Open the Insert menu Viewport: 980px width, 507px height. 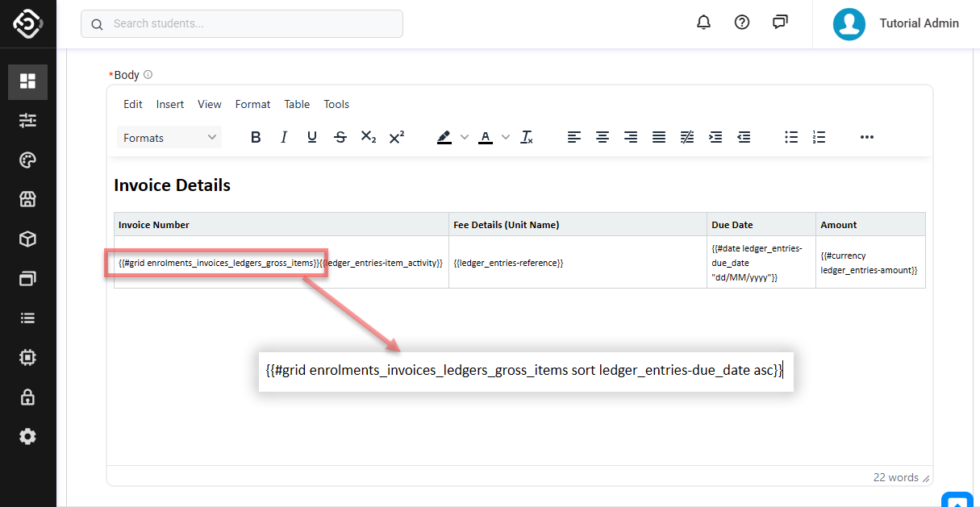(x=170, y=104)
